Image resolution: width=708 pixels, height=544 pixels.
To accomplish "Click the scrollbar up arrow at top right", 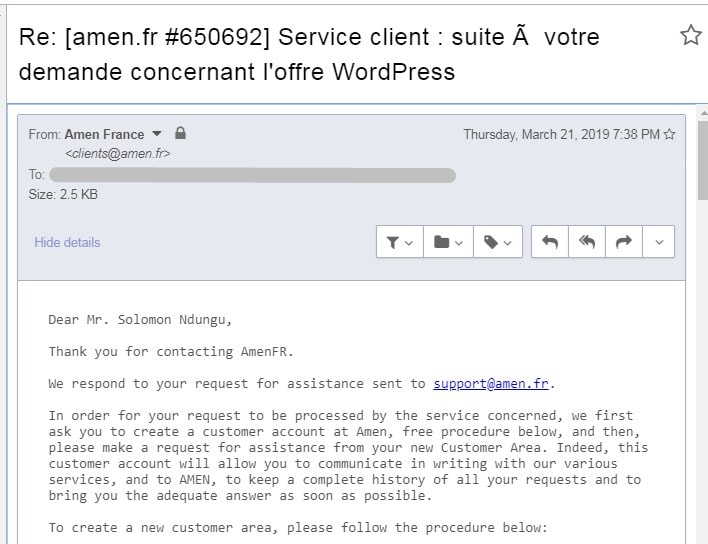I will [703, 112].
